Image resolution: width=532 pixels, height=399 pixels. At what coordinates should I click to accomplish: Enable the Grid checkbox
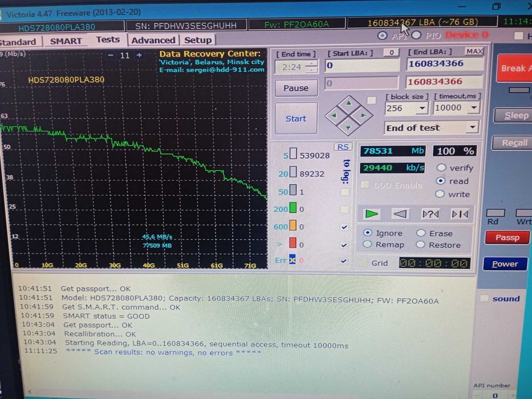[363, 263]
